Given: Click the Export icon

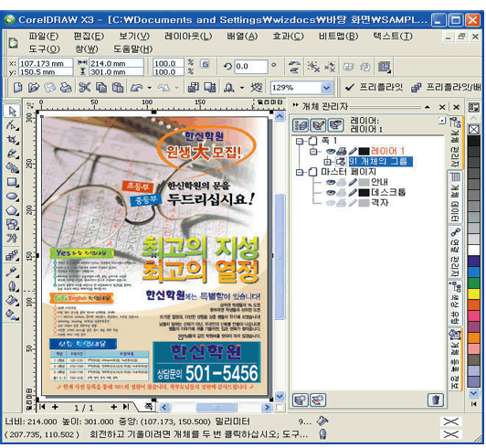Looking at the screenshot, I should (210, 88).
